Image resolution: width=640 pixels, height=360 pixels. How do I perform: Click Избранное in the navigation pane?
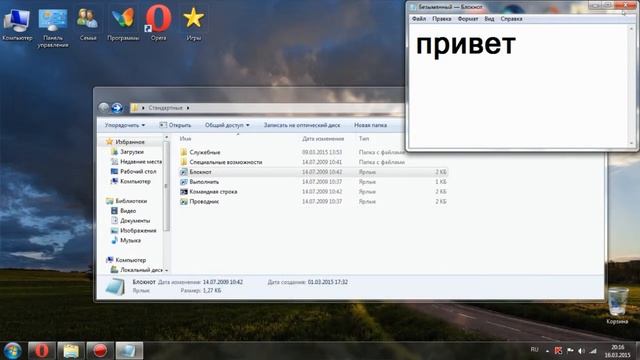pyautogui.click(x=130, y=142)
